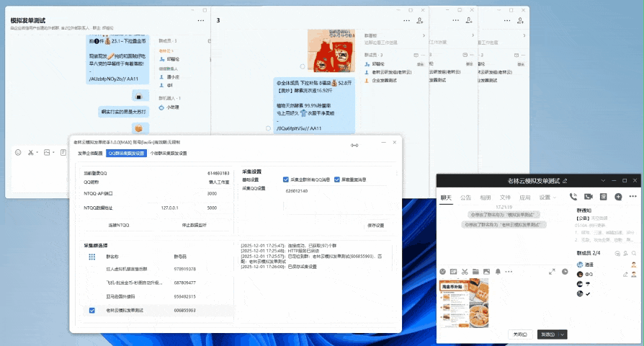Select the circle beside the /0QuIifpltVSv message

268,128
